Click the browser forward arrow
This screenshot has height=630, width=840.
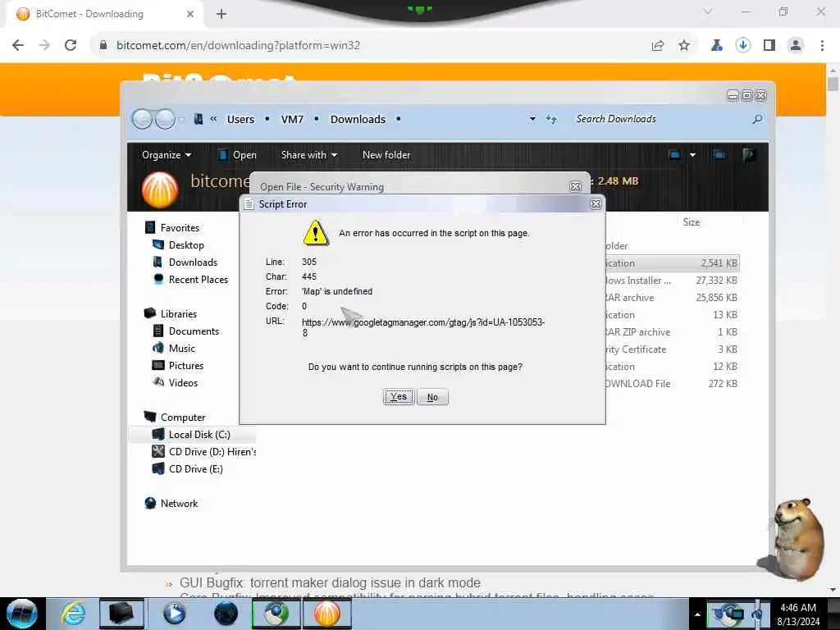pos(44,45)
